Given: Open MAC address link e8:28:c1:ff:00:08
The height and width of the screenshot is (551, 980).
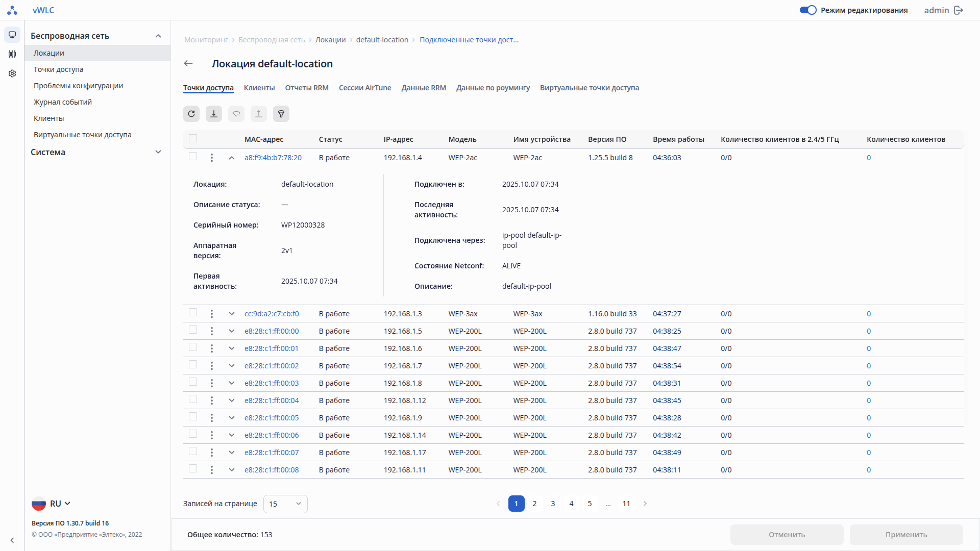Looking at the screenshot, I should [x=272, y=470].
